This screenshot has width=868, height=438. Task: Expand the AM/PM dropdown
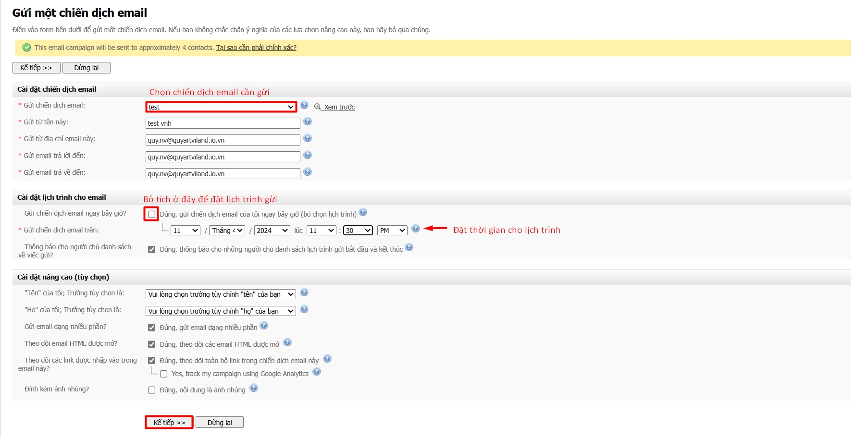392,231
